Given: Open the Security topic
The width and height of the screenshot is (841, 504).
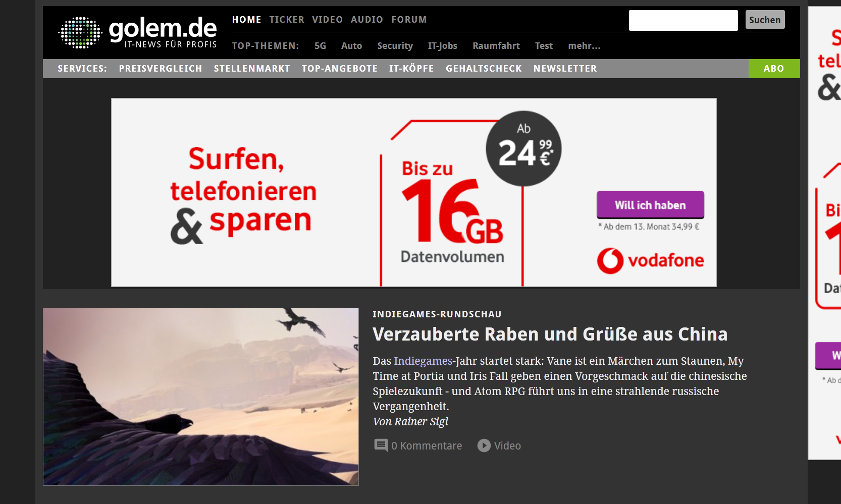Looking at the screenshot, I should (x=395, y=46).
